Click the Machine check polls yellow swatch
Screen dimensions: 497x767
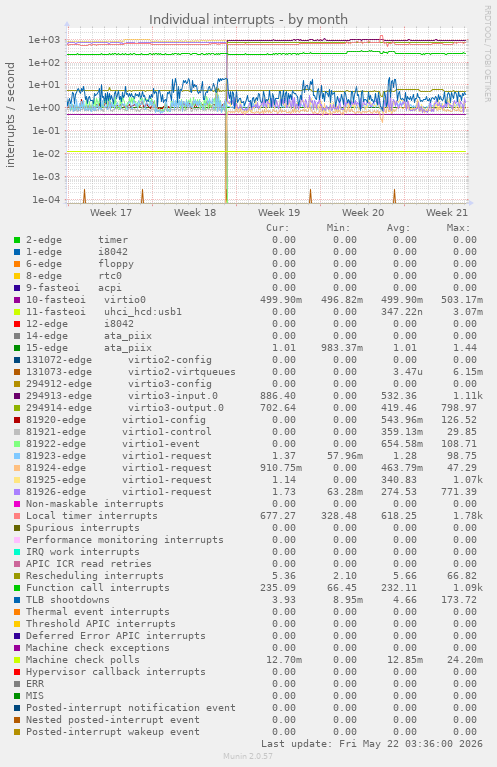(17, 660)
